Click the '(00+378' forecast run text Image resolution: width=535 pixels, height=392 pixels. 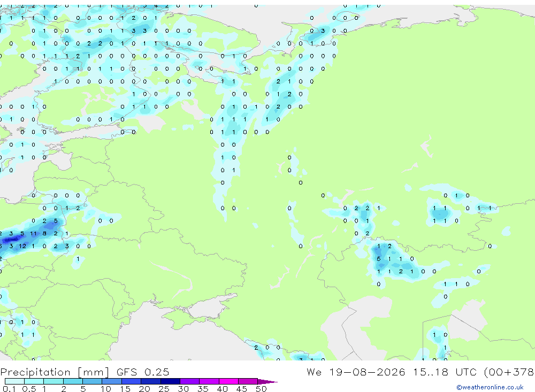(x=509, y=372)
